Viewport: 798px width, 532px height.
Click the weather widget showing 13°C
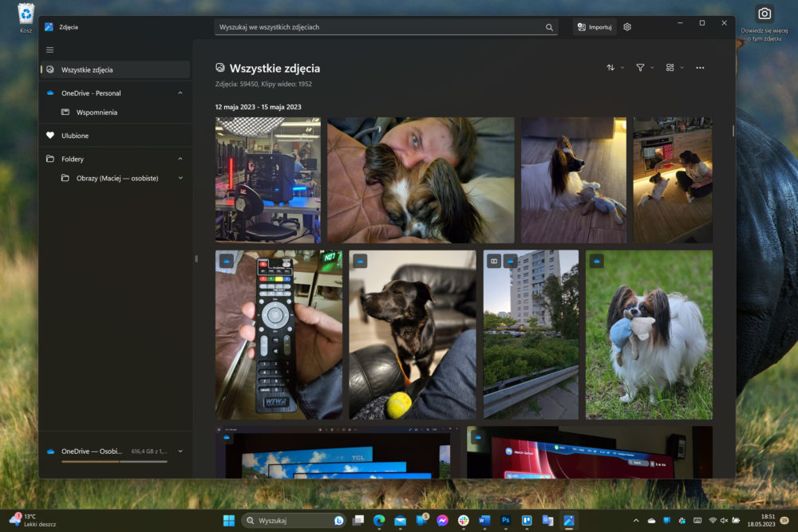pyautogui.click(x=33, y=520)
